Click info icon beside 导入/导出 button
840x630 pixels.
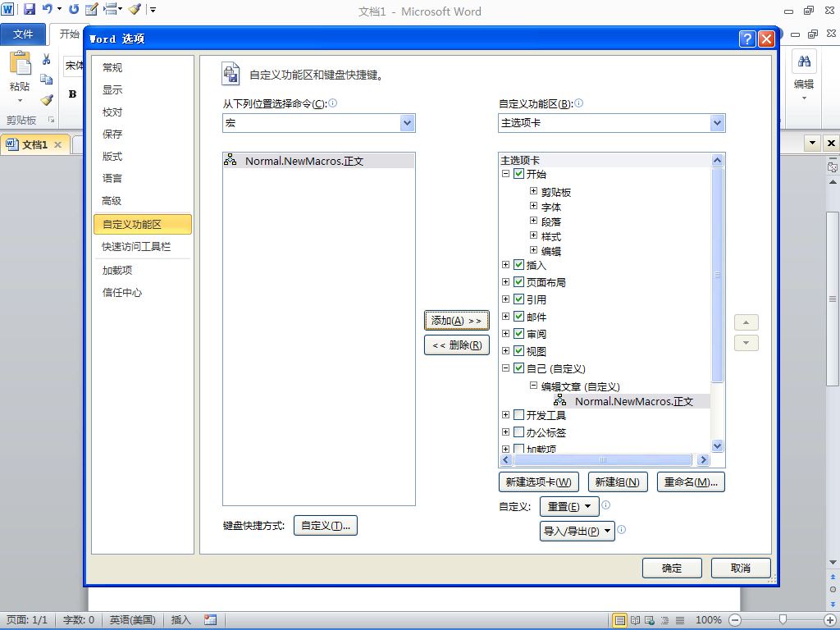point(622,529)
